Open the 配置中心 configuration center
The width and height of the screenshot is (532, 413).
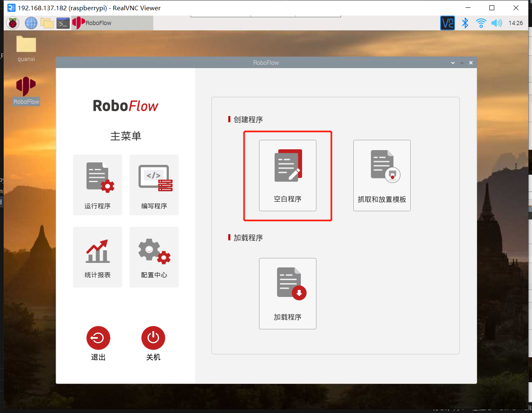[154, 257]
